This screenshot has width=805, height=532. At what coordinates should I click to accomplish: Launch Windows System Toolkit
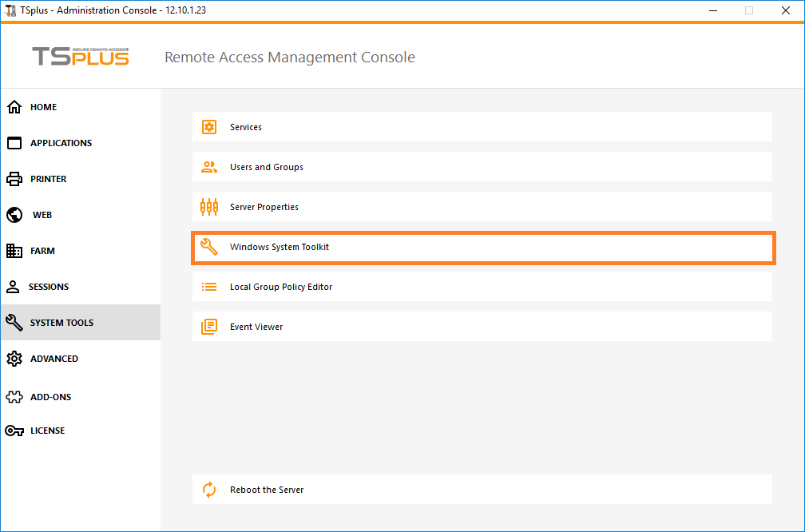click(x=280, y=247)
